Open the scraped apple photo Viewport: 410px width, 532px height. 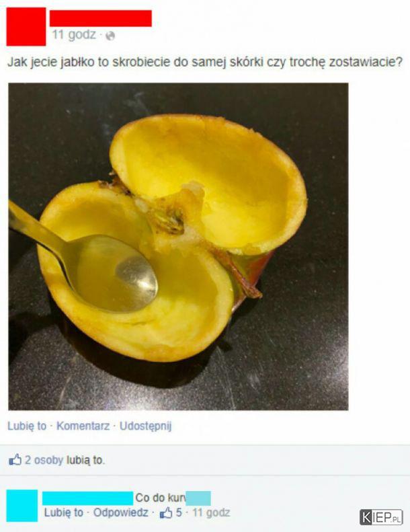pyautogui.click(x=178, y=247)
